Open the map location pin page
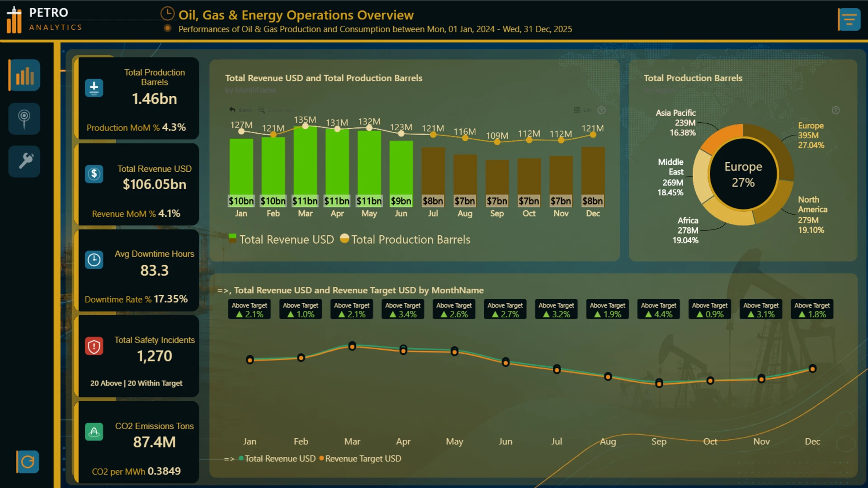 tap(24, 118)
